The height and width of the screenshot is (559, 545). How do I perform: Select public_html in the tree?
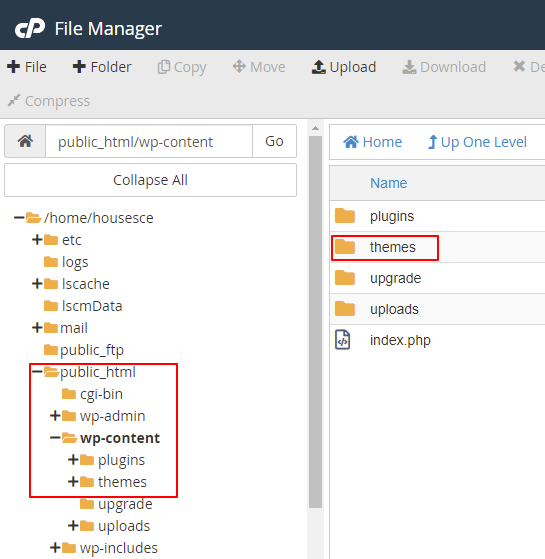[x=98, y=372]
